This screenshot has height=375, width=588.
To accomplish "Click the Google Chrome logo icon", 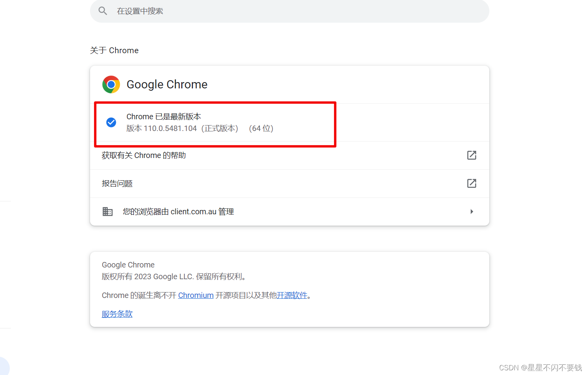I will click(x=111, y=84).
